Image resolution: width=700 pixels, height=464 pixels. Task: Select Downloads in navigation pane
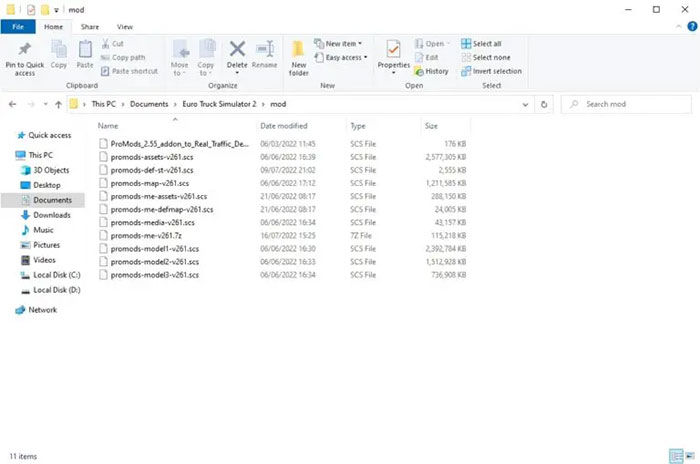tap(51, 215)
